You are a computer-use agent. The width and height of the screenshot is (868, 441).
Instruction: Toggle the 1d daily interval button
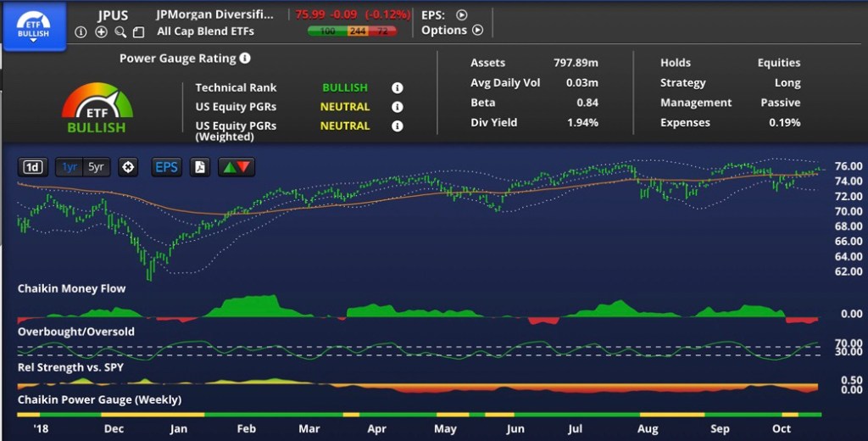[32, 167]
